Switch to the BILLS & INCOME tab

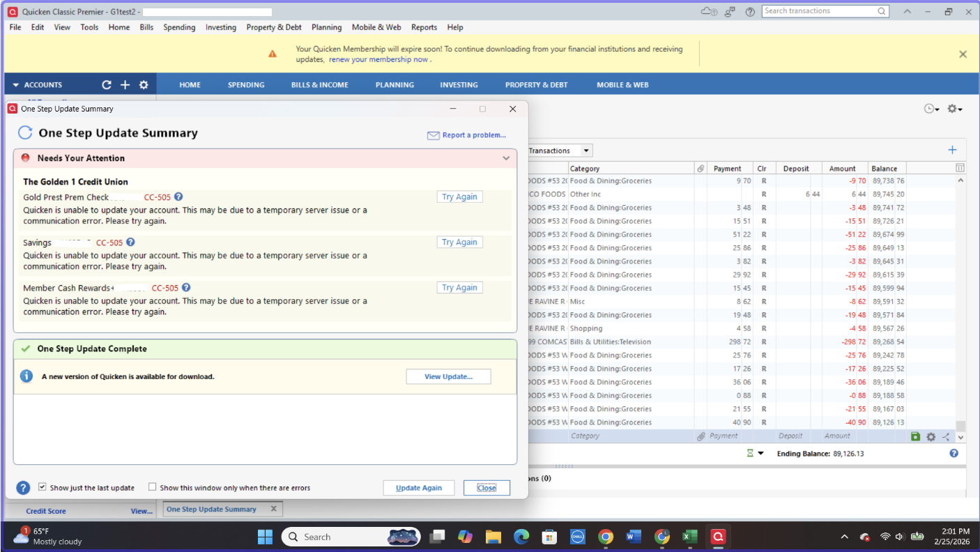point(320,85)
